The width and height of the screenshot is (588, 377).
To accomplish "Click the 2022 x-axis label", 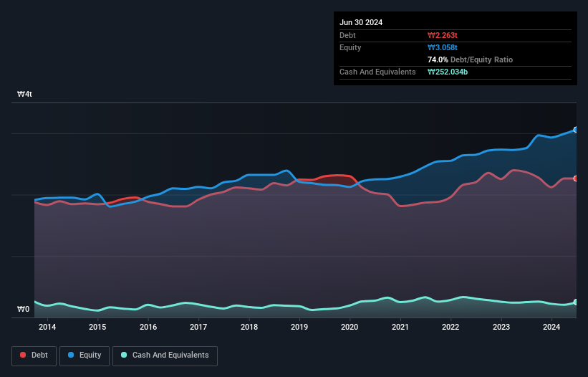I will click(450, 327).
